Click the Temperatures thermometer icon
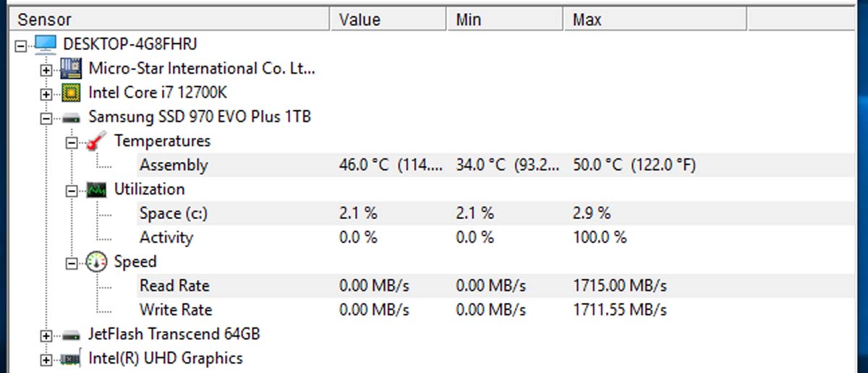Viewport: 868px width, 373px height. click(96, 142)
